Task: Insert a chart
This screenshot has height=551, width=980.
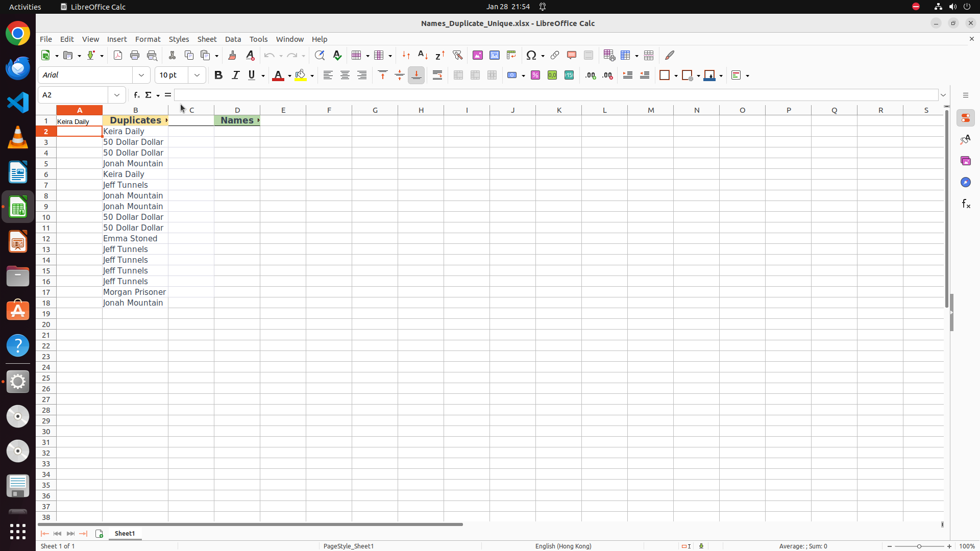Action: tap(495, 55)
